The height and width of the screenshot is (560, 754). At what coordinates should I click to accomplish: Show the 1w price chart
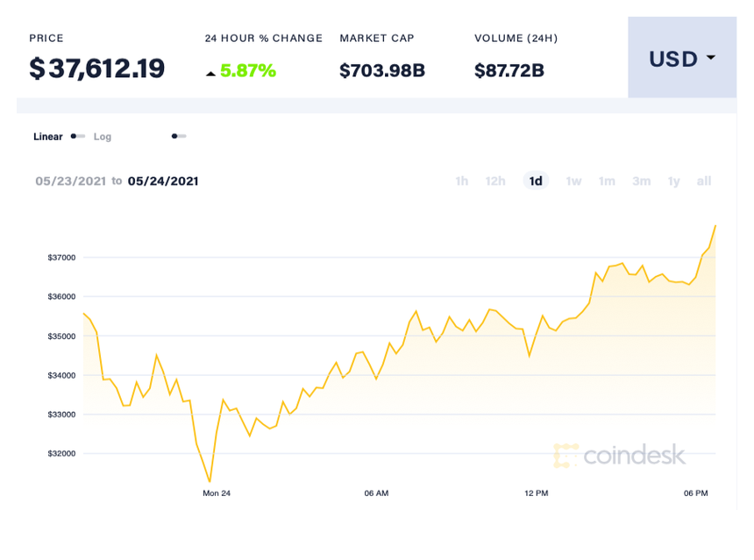click(573, 181)
